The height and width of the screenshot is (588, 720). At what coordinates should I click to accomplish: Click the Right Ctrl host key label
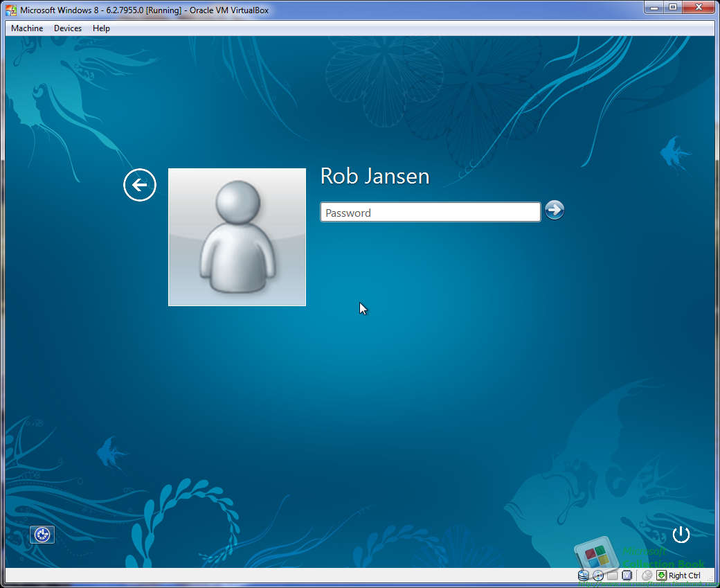point(684,575)
